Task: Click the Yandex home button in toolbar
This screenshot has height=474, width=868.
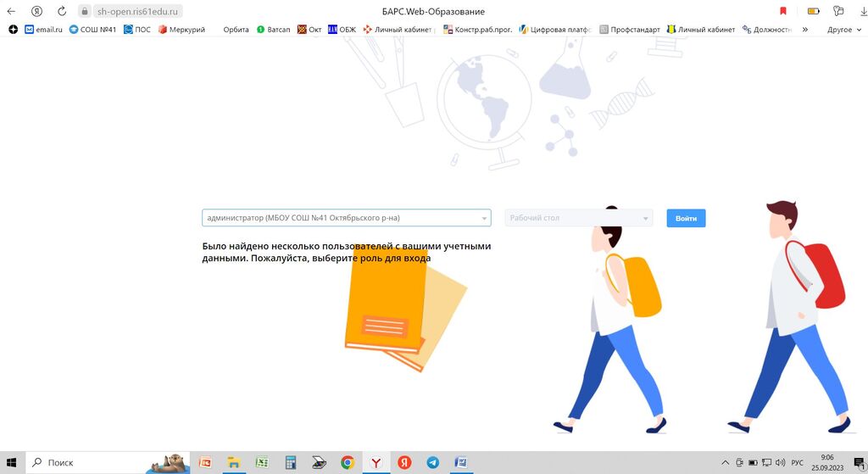Action: pyautogui.click(x=37, y=11)
